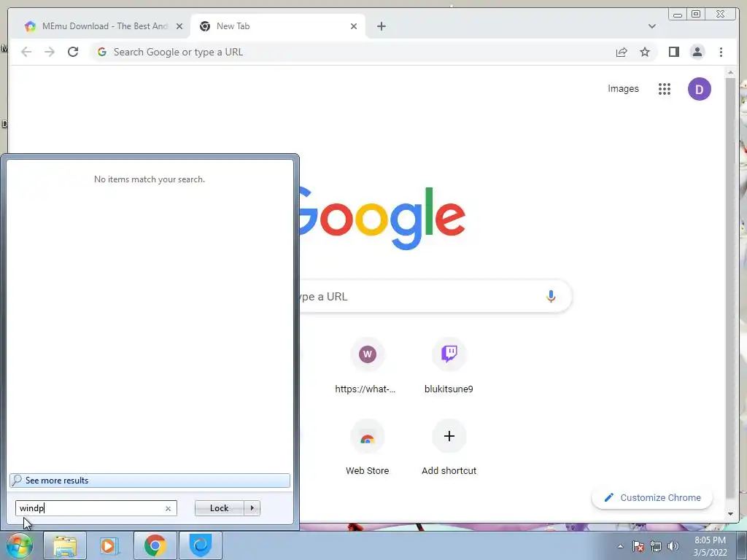Click the Lock button
The width and height of the screenshot is (747, 560).
point(219,508)
